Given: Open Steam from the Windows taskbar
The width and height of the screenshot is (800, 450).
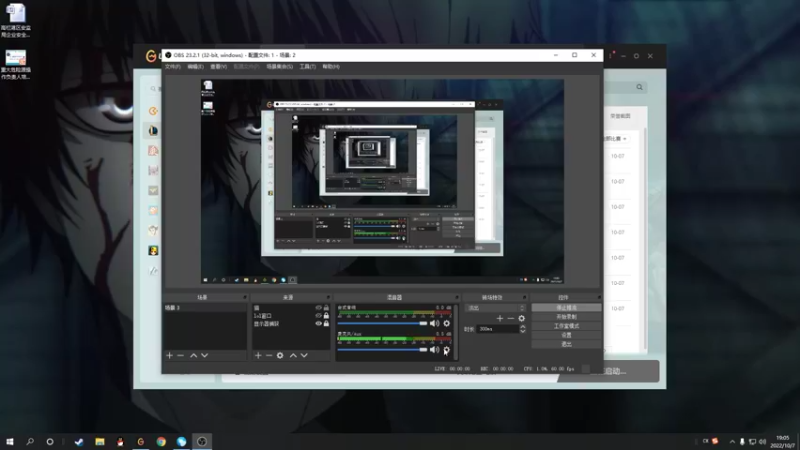Looking at the screenshot, I should tap(78, 440).
